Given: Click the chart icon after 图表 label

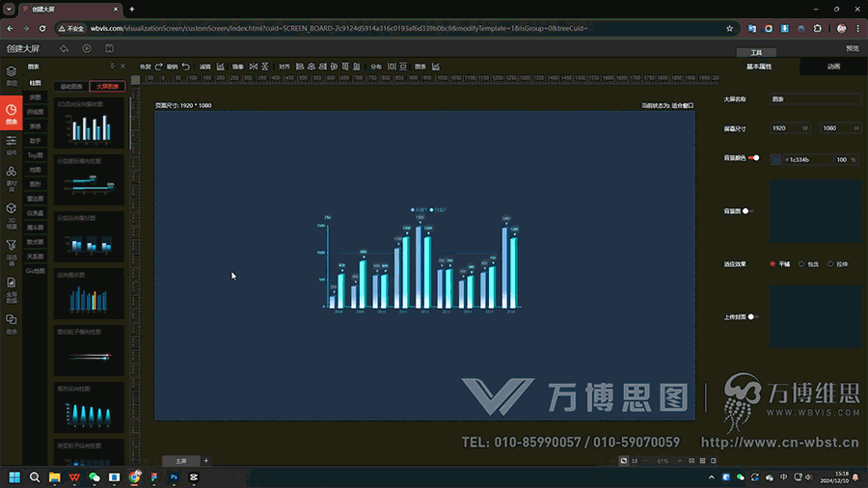Looking at the screenshot, I should pyautogui.click(x=436, y=67).
